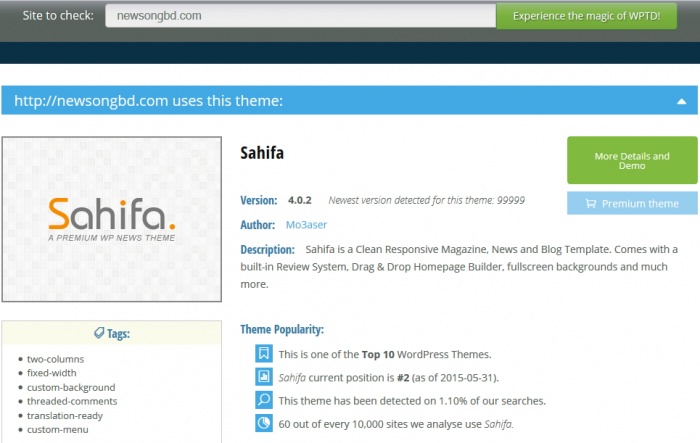Click the Premium theme button
The width and height of the screenshot is (700, 443).
coord(632,204)
